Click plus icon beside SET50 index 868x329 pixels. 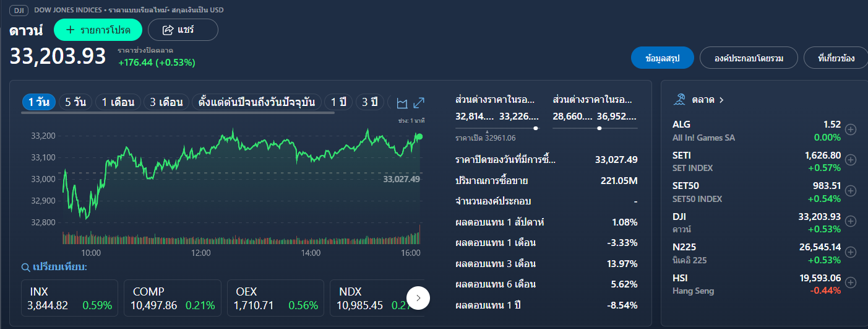851,191
